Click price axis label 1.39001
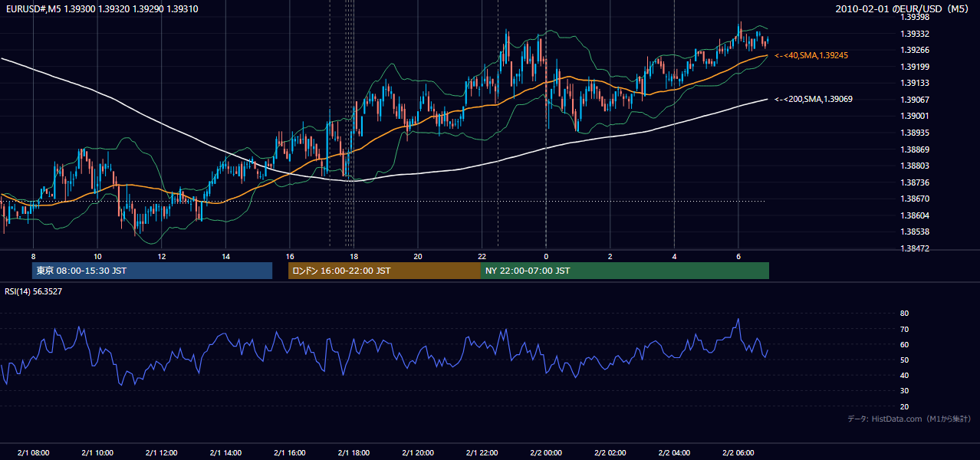Screen dimensions: 980x460 click(x=915, y=116)
